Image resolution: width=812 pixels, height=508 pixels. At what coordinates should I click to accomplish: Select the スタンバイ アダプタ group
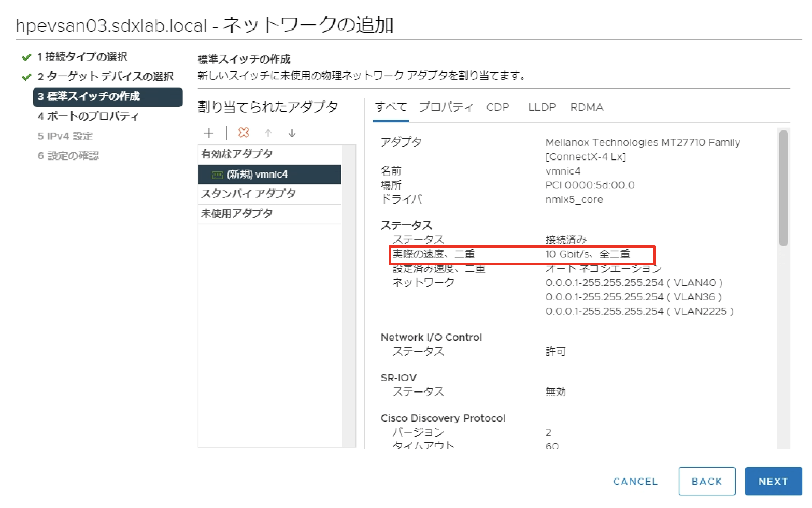[x=269, y=194]
